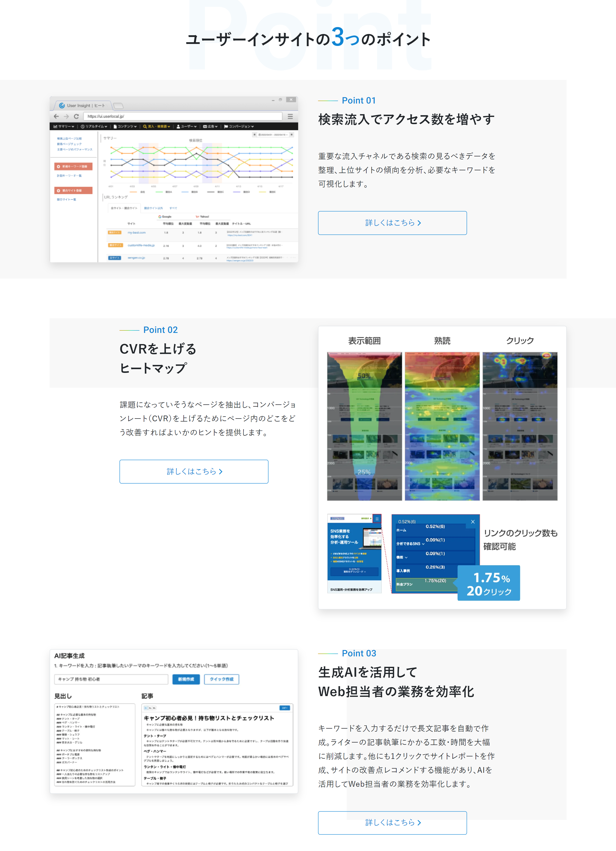The height and width of the screenshot is (851, 616).
Task: Click the orange 自社 color swatch in the legend
Action: tap(133, 191)
